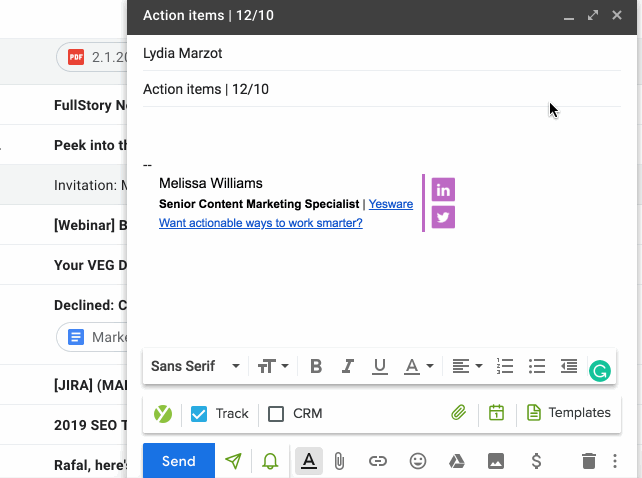Click the blue Send button
This screenshot has width=642, height=478.
(x=178, y=461)
